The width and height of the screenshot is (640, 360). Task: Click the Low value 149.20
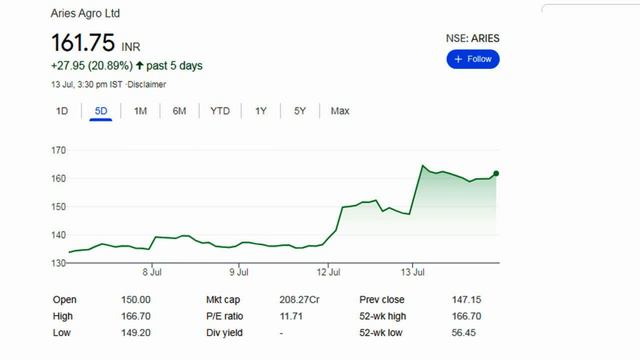(x=136, y=333)
